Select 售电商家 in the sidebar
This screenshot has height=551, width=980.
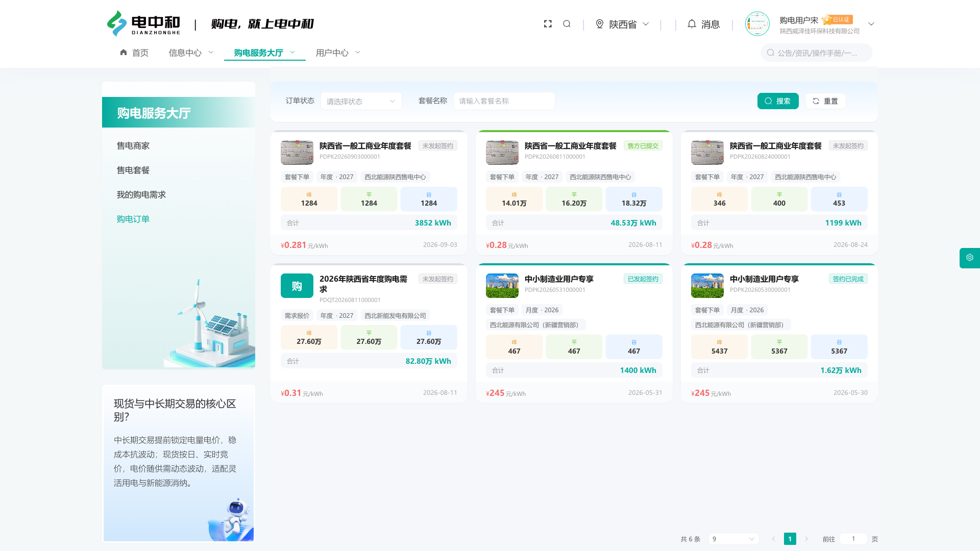point(133,146)
